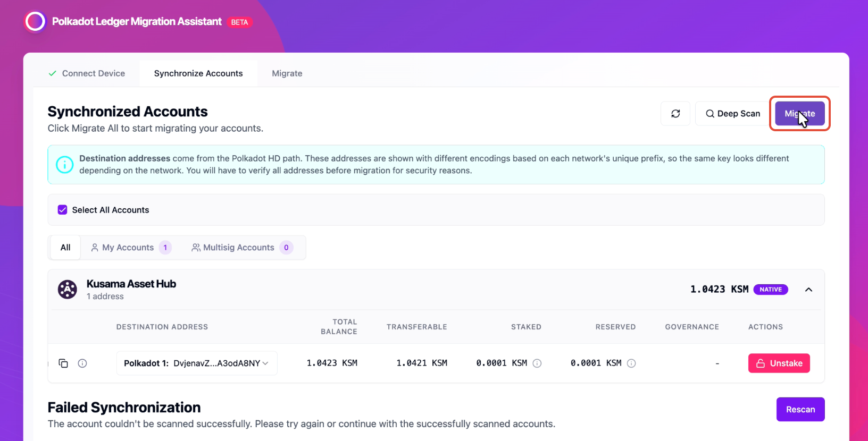
Task: Click the 1.0423 KSM section total balance
Action: point(719,290)
